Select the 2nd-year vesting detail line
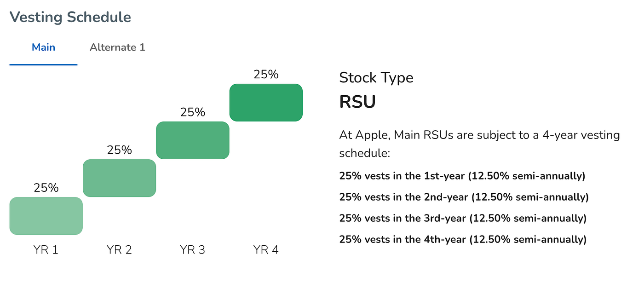Screen dimensions: 644x283 [x=464, y=197]
